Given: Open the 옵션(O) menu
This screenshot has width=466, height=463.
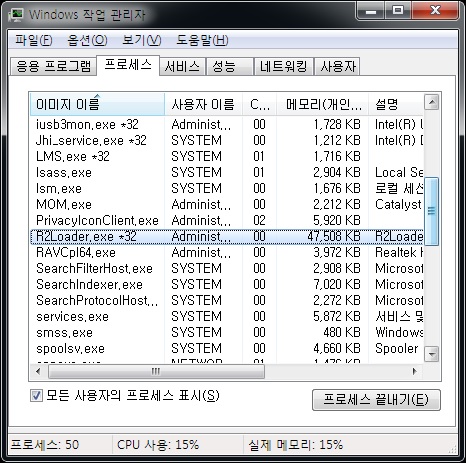Looking at the screenshot, I should [87, 40].
